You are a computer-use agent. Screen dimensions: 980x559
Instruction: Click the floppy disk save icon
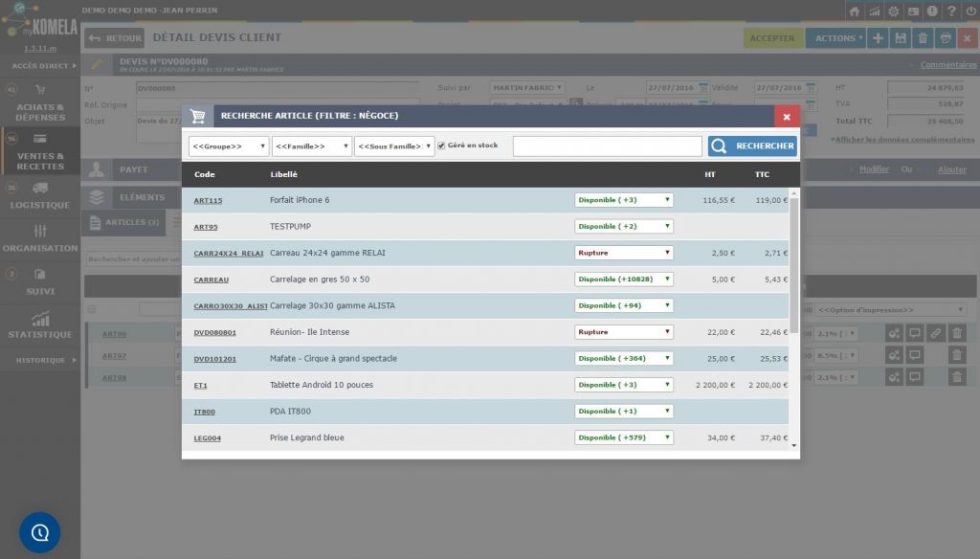(x=900, y=38)
